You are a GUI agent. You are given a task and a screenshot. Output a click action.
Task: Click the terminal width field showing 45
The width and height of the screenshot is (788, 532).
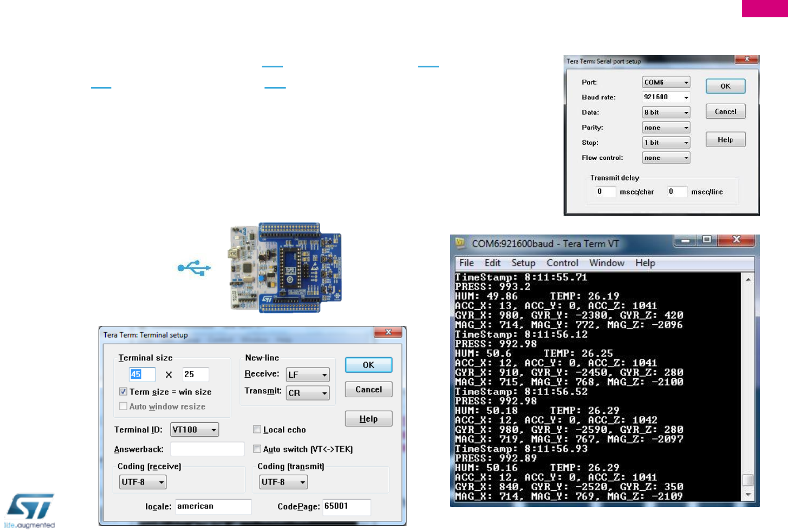pos(142,374)
